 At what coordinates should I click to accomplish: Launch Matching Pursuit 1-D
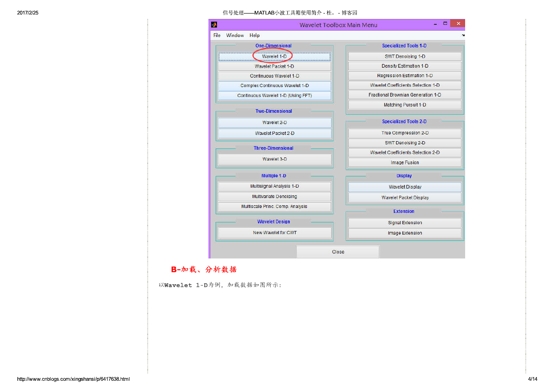tap(405, 105)
